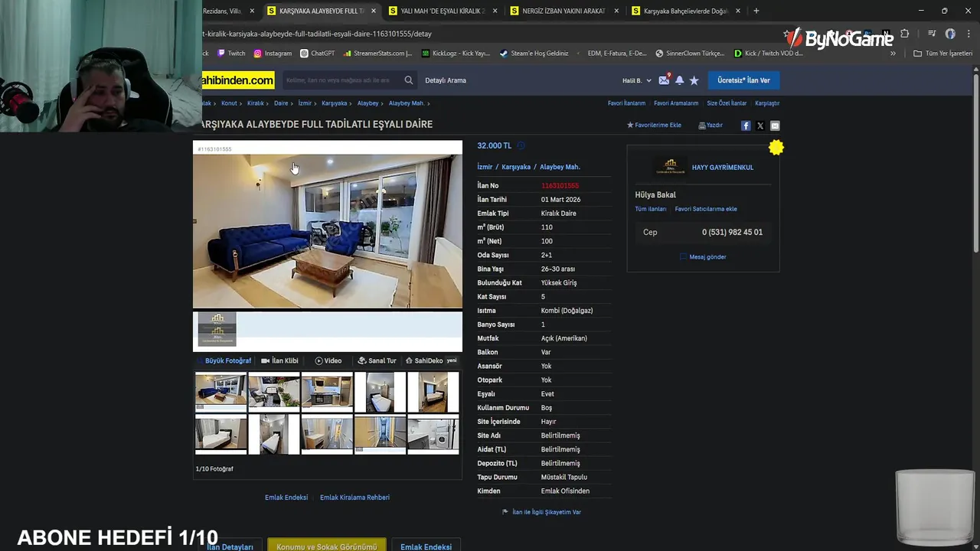Click Favori Aramalarım link
Screen dimensions: 980x551
click(676, 103)
